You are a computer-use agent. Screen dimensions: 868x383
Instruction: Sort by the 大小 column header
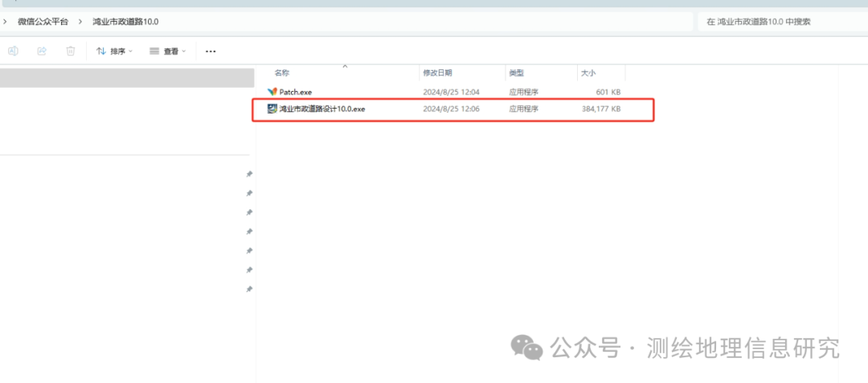point(588,73)
